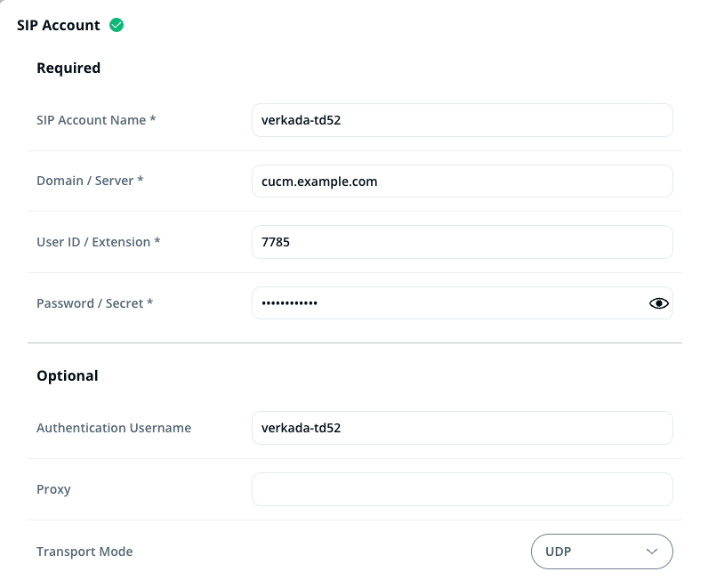Click the Required section header
The image size is (708, 588).
pos(68,68)
